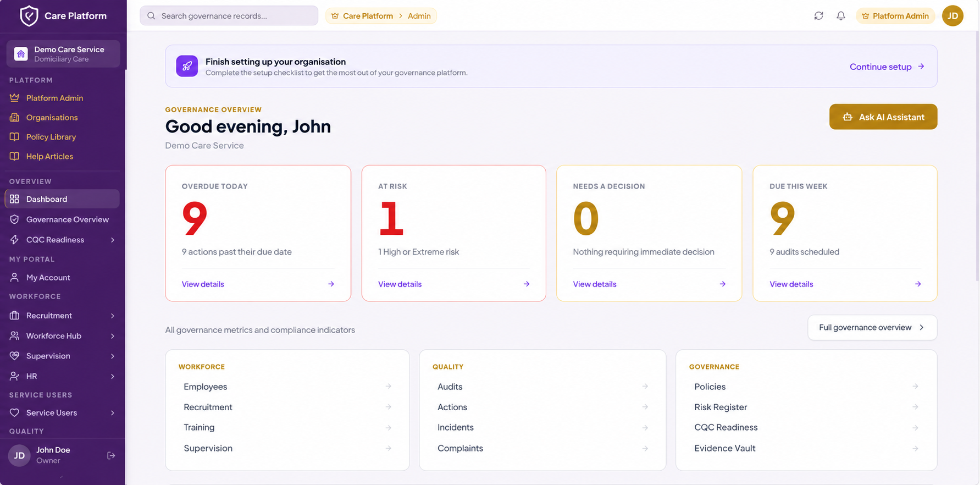The image size is (980, 485).
Task: Click the arrow on At Risk card
Action: click(x=527, y=284)
